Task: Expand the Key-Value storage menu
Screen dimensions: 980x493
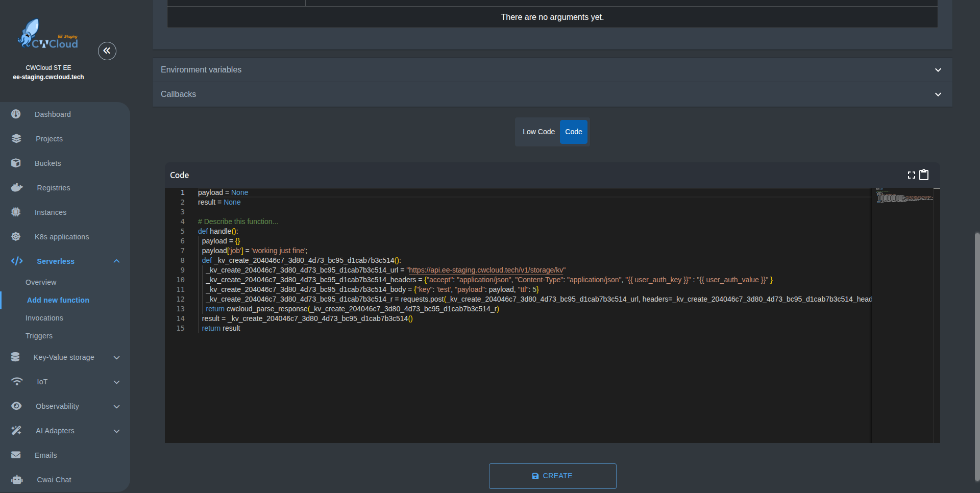Action: click(x=65, y=357)
